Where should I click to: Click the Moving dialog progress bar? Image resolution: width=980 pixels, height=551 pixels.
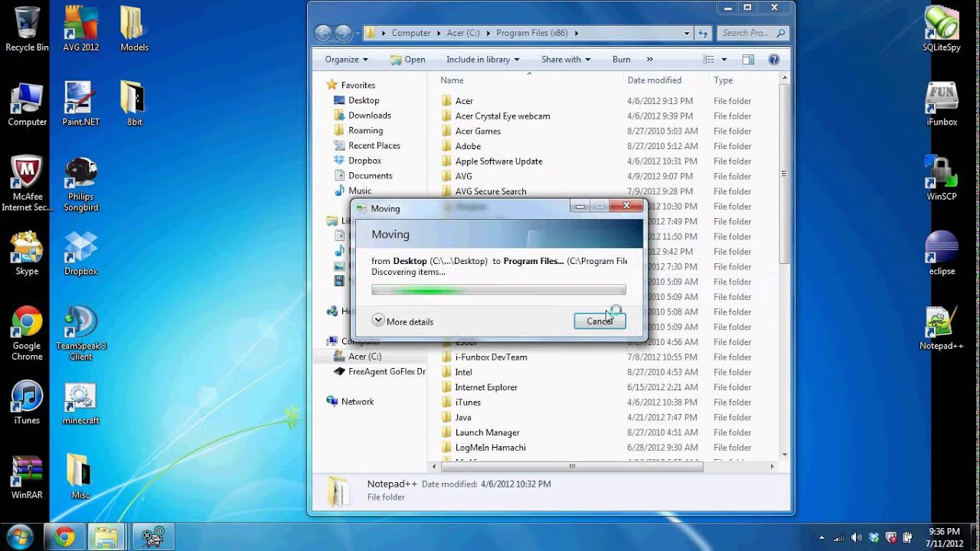point(498,290)
